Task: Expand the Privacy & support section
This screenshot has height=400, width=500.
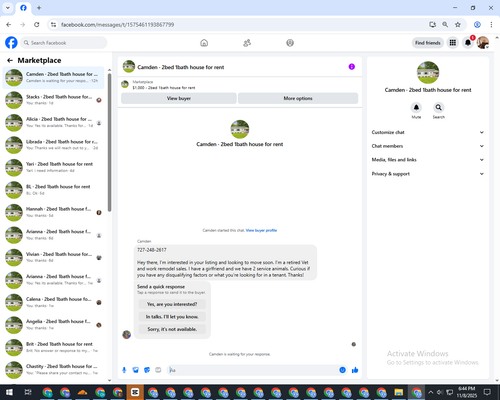Action: pyautogui.click(x=428, y=174)
